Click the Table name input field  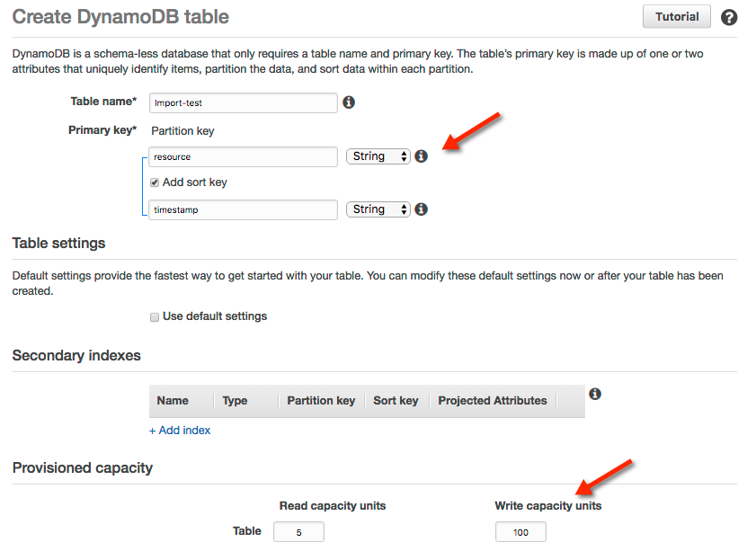(243, 102)
